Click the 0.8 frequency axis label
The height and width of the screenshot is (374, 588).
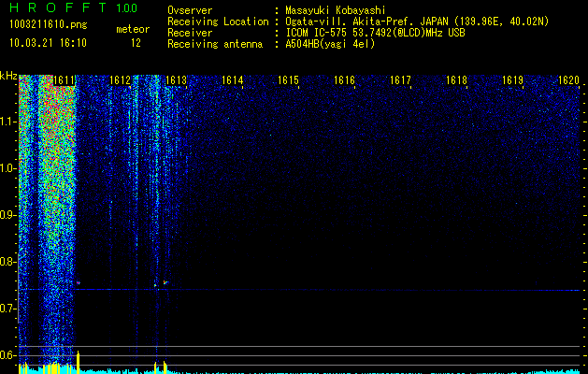(7, 262)
